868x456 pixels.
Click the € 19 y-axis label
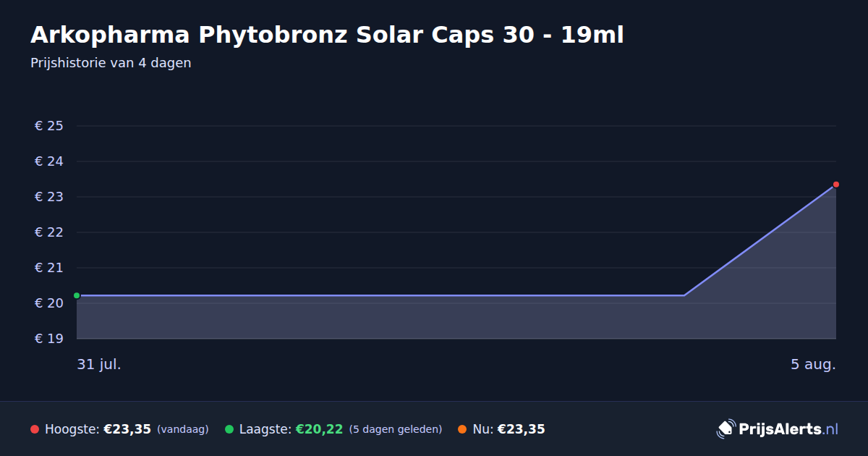pyautogui.click(x=49, y=339)
